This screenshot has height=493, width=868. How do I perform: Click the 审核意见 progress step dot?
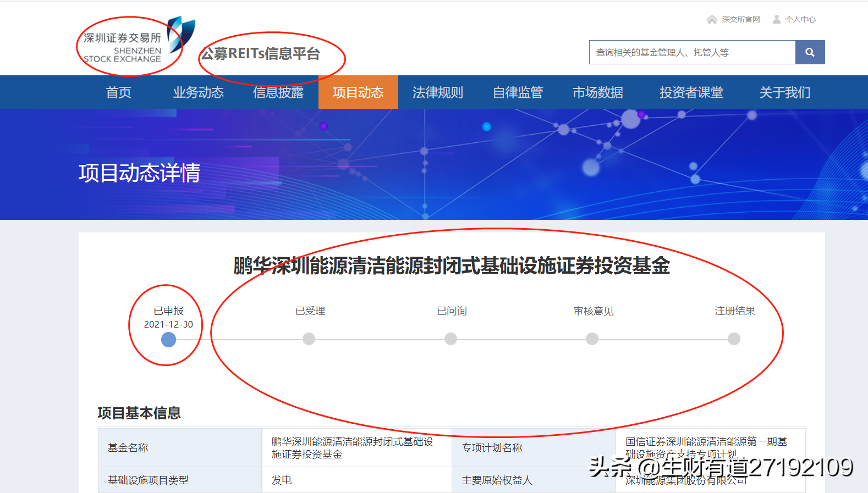592,339
